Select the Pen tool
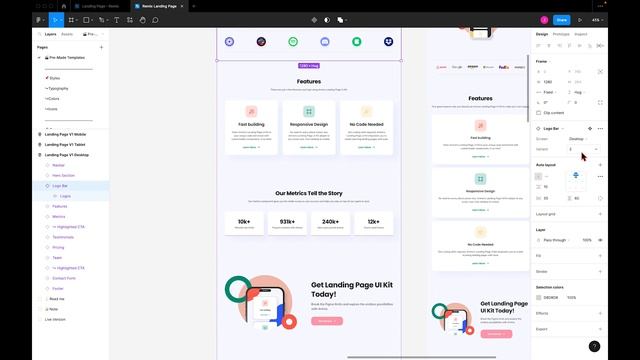 click(102, 20)
